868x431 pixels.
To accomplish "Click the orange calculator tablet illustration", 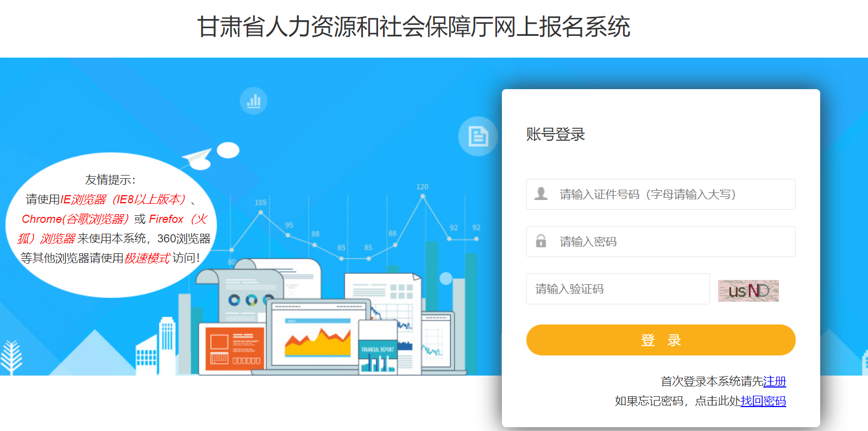I will click(x=234, y=348).
